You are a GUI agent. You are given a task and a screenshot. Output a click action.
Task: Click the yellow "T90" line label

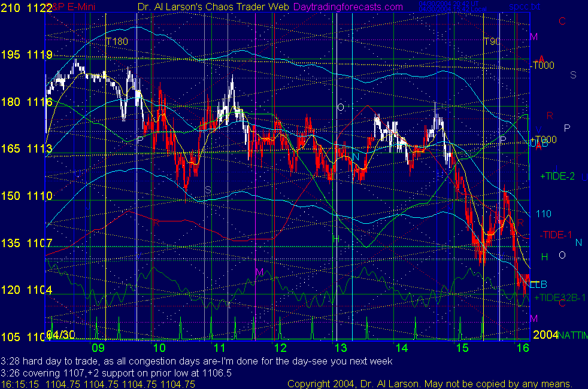click(x=492, y=41)
